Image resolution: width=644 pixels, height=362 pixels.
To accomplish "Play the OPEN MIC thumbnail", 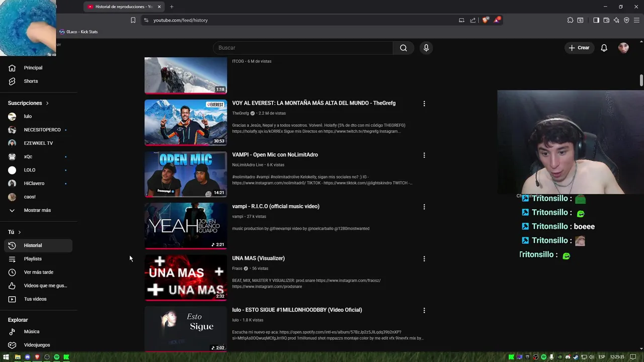I will [186, 174].
